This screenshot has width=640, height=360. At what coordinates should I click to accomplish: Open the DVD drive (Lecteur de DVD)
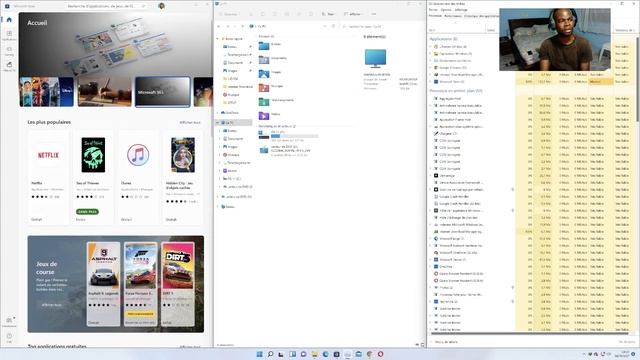point(284,151)
